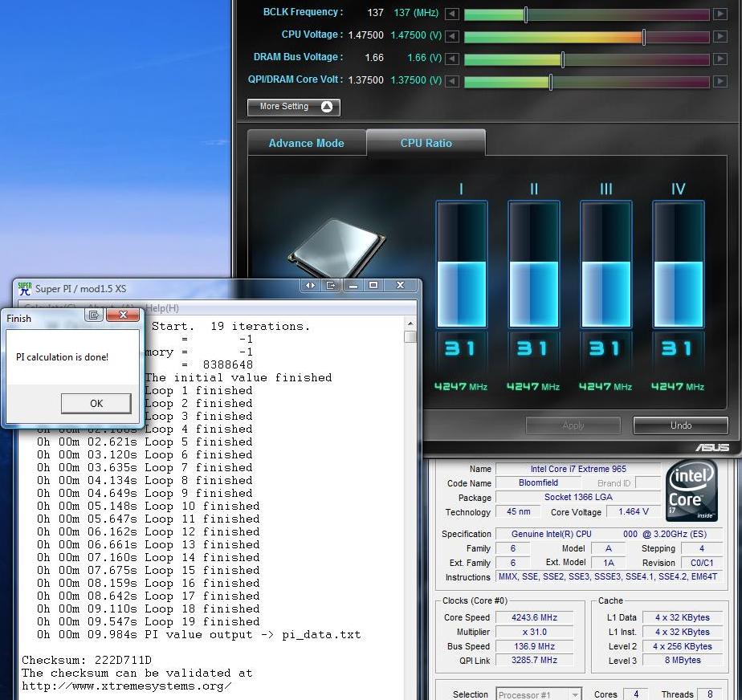Screen dimensions: 742x700
Task: Click the BCLK Frequency slider handle
Action: [526, 14]
